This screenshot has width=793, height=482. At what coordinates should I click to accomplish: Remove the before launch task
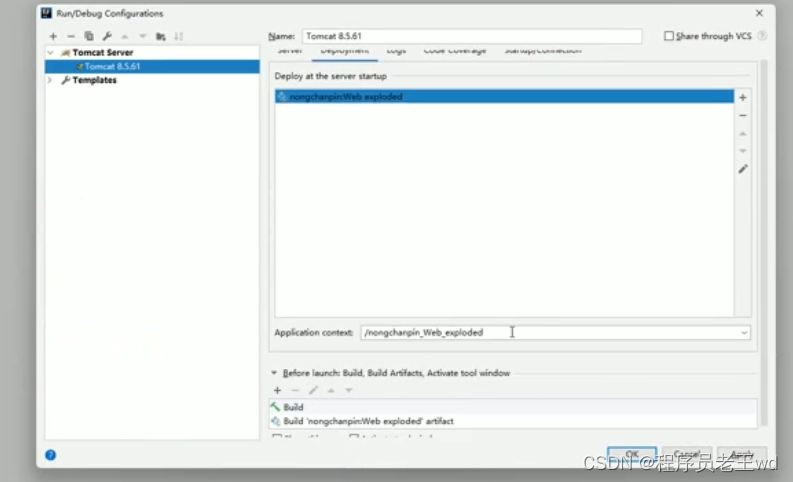coord(295,390)
